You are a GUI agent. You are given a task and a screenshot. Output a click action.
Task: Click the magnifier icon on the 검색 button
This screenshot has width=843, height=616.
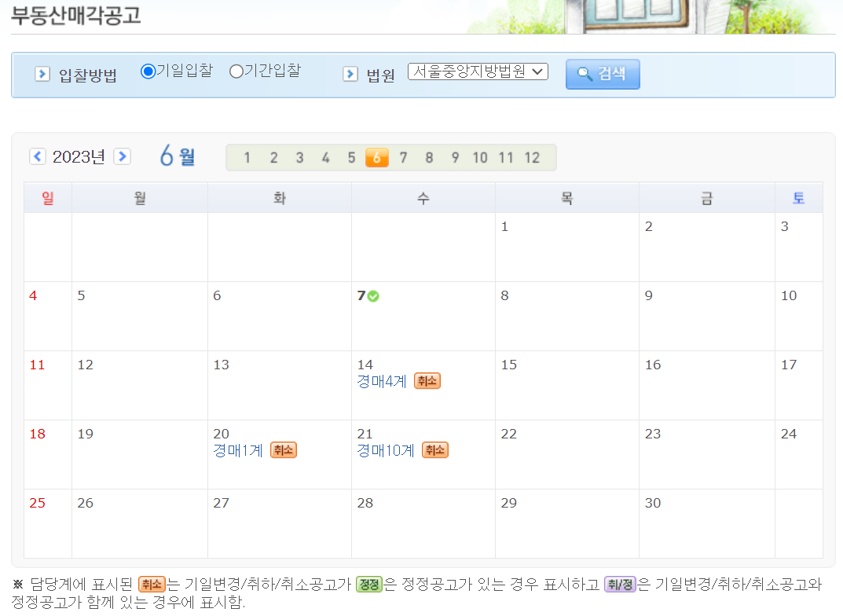pos(583,73)
